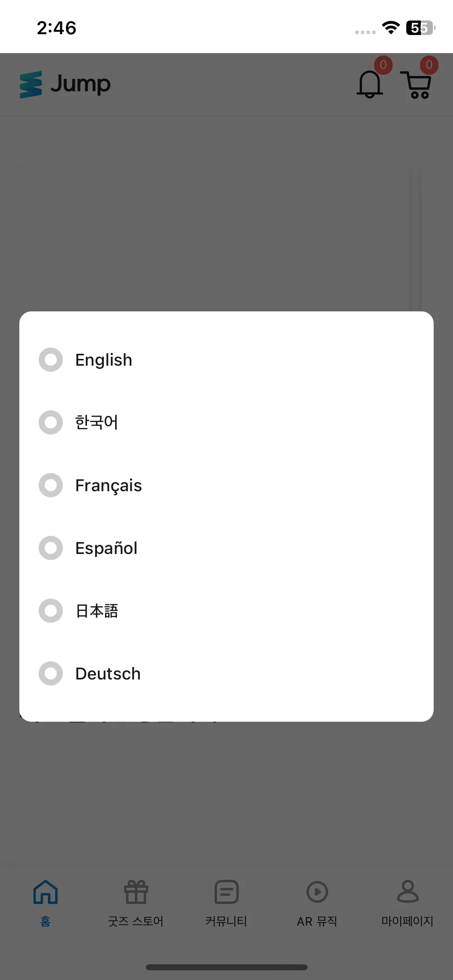Open the AR music play icon
Viewport: 453px width, 980px height.
point(317,891)
